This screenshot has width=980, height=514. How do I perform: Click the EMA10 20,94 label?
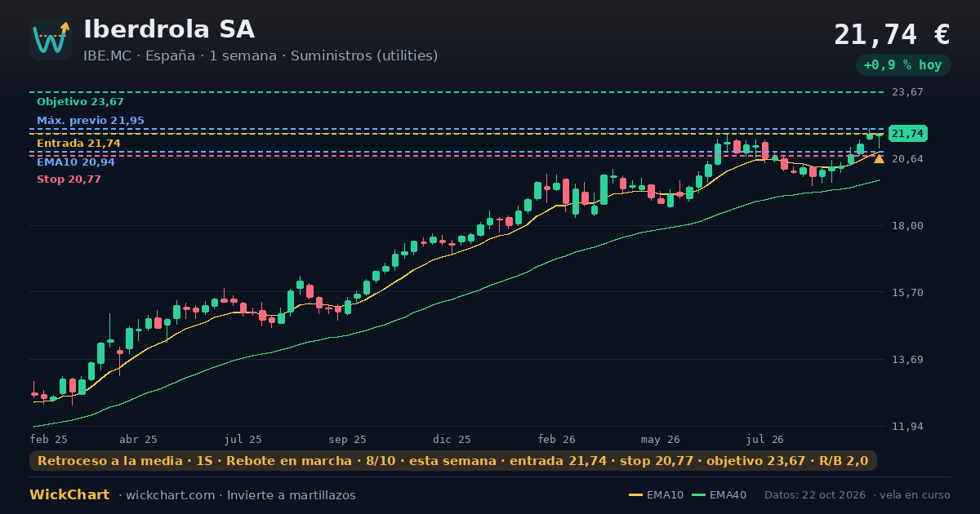click(x=76, y=162)
